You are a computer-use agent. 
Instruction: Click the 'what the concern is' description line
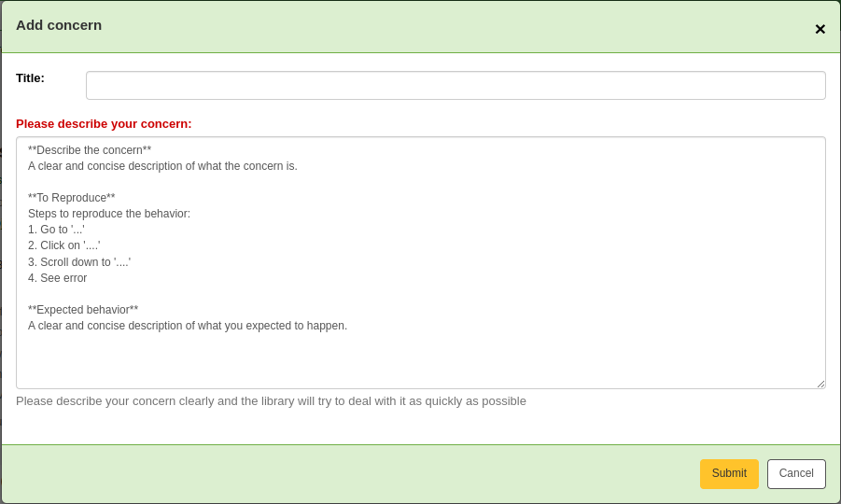(x=162, y=166)
